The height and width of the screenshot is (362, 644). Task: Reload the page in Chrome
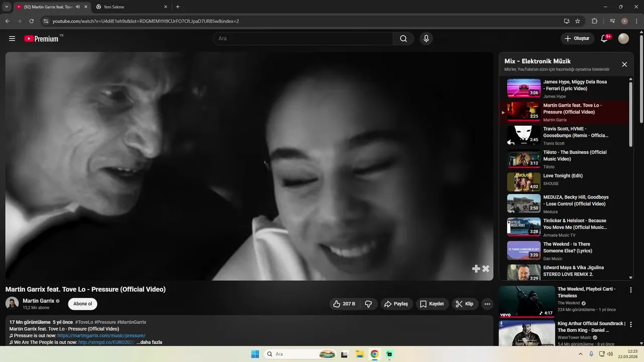[x=31, y=21]
